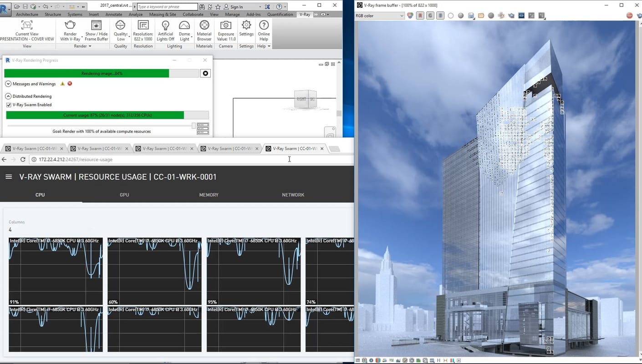Viewport: 642px width, 364px height.
Task: Click the 91% CPU core graph
Action: pyautogui.click(x=56, y=271)
